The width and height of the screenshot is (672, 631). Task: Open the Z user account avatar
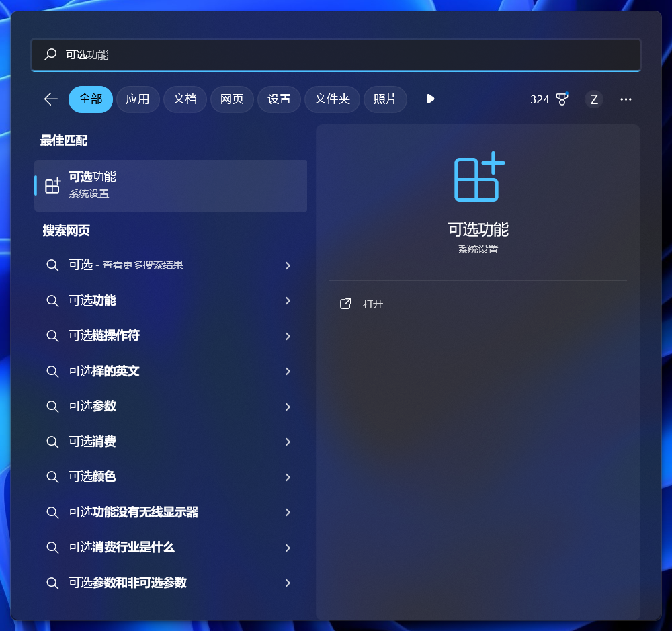[x=594, y=99]
